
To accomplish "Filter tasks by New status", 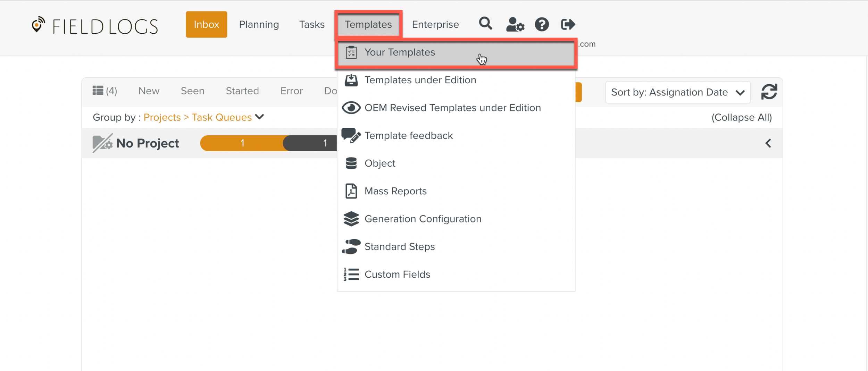I will [149, 91].
